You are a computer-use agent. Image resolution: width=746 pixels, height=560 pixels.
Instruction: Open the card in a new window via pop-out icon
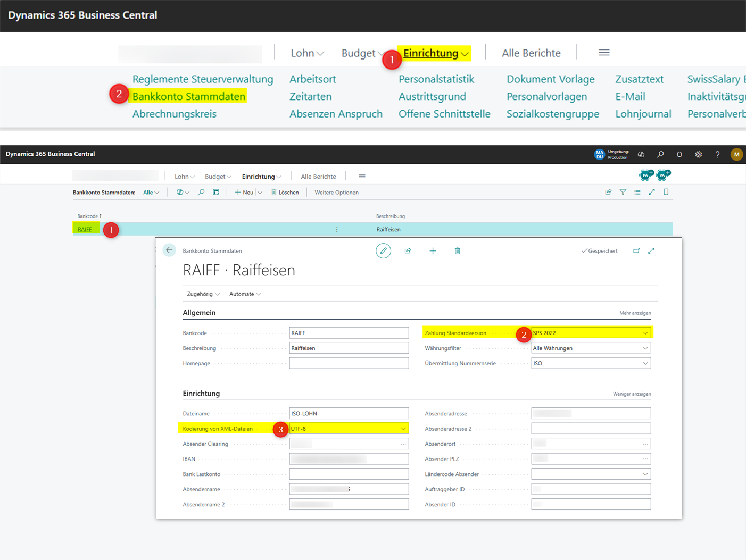point(636,250)
